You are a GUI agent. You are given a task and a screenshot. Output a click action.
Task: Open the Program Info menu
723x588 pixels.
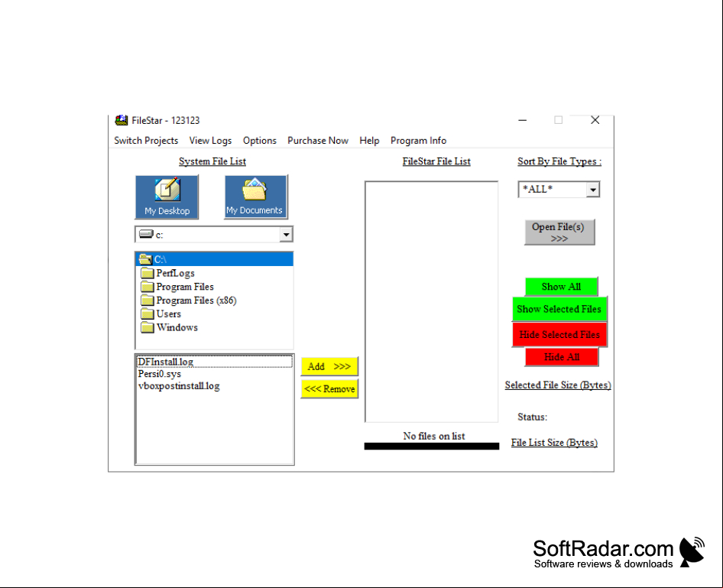pos(418,141)
